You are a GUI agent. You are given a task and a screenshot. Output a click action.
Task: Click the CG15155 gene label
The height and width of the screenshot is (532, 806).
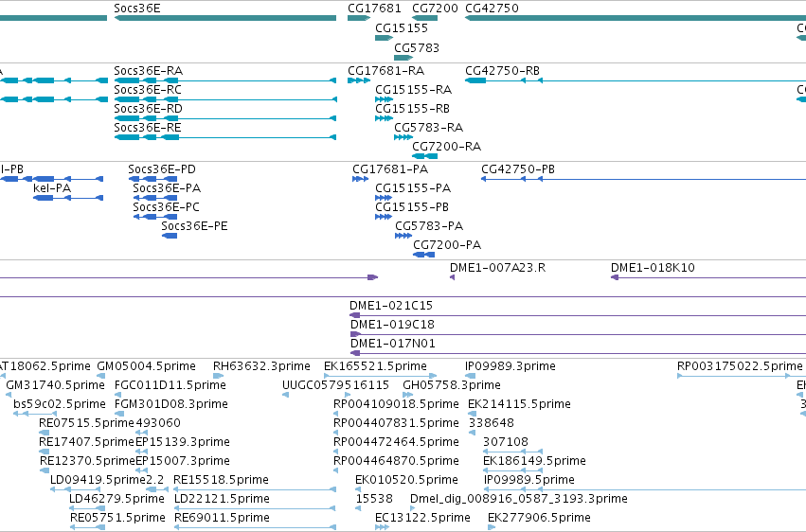402,28
